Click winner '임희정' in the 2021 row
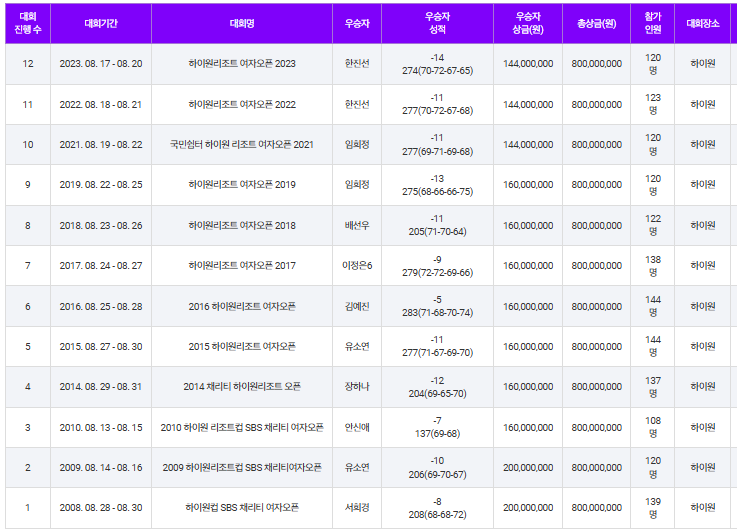 click(x=357, y=145)
